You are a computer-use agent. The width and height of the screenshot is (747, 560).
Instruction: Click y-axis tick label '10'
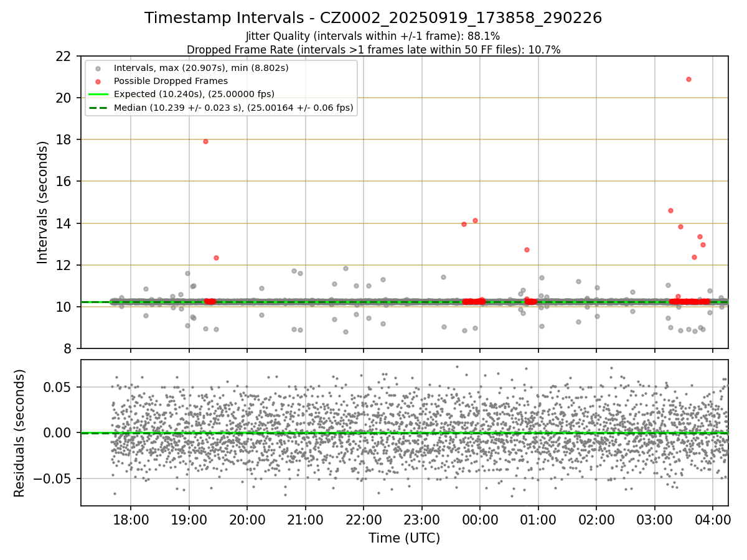tap(63, 307)
